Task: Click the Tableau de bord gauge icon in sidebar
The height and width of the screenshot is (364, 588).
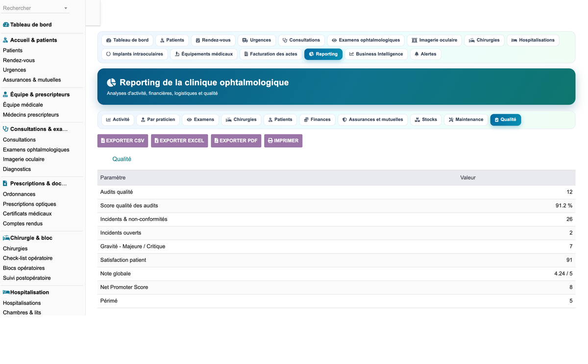Action: (x=6, y=24)
